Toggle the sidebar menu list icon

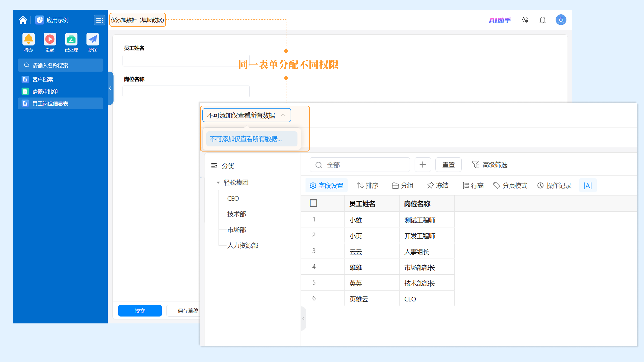99,20
